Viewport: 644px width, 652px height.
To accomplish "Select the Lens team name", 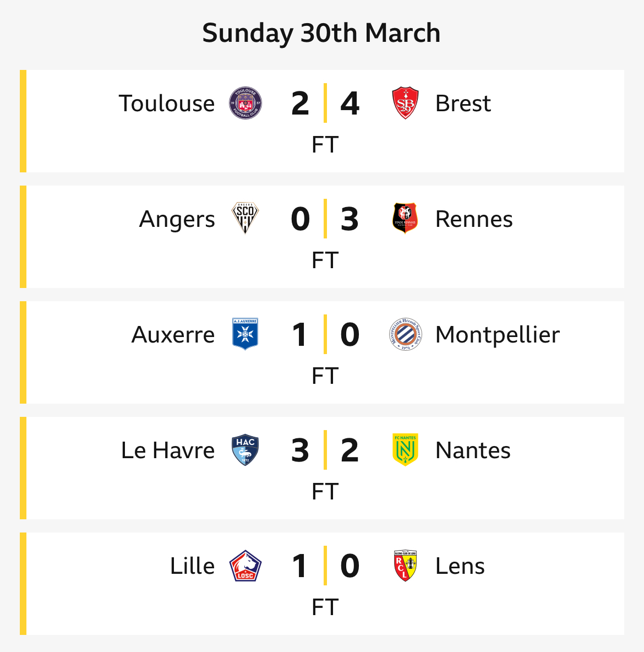I will click(460, 566).
